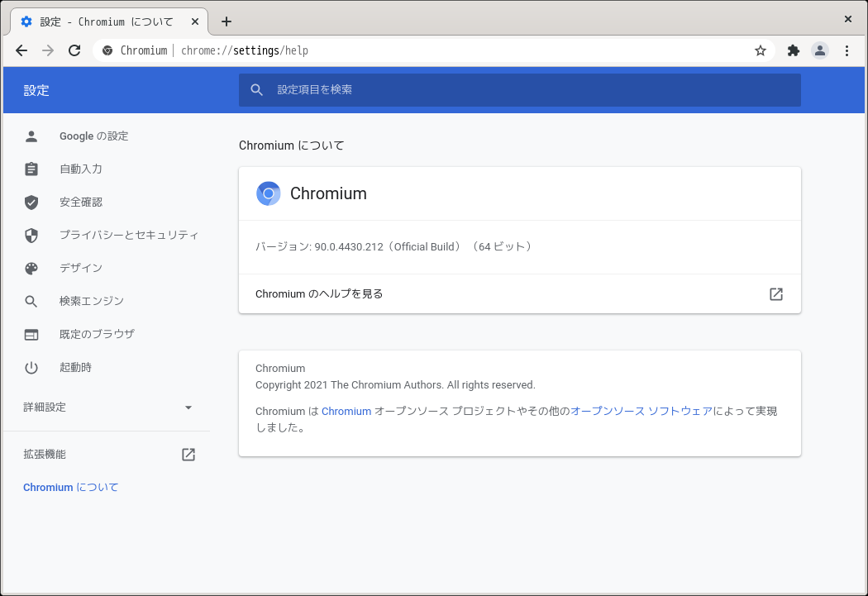868x596 pixels.
Task: Click the shield check icon beside 安全確認
Action: (x=31, y=202)
